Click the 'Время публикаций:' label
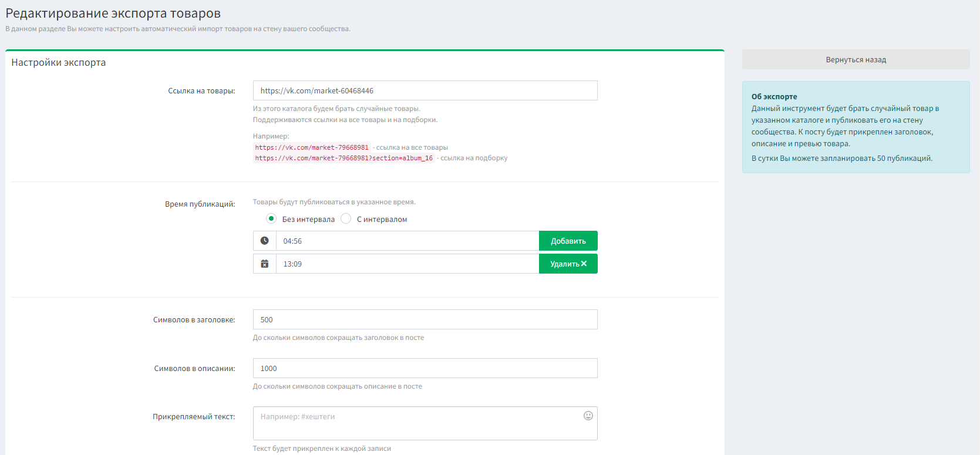 point(200,204)
